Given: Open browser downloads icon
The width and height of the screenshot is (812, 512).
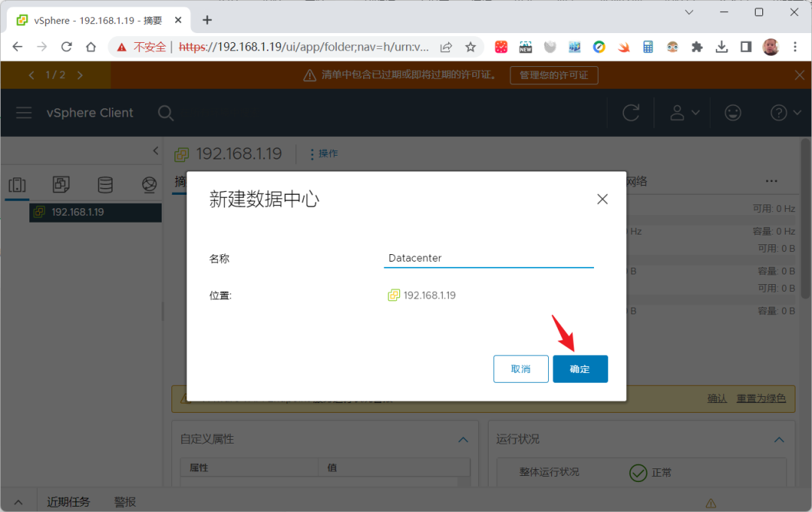Looking at the screenshot, I should [x=721, y=47].
